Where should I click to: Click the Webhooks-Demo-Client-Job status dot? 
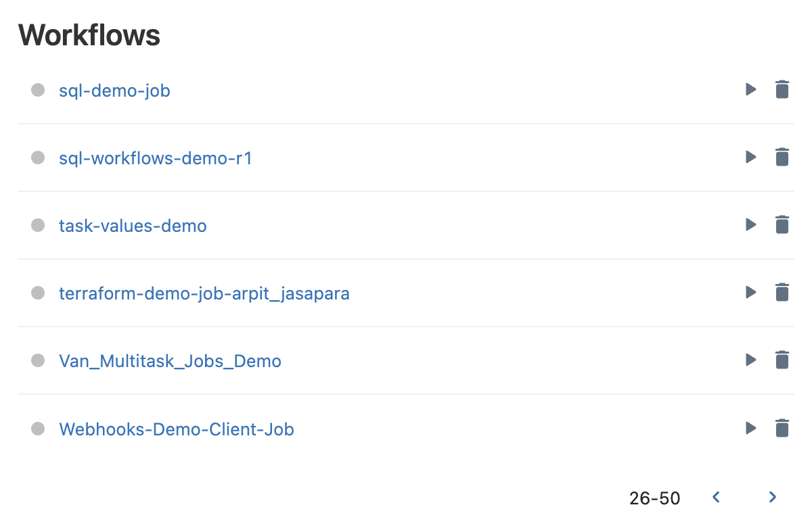38,428
